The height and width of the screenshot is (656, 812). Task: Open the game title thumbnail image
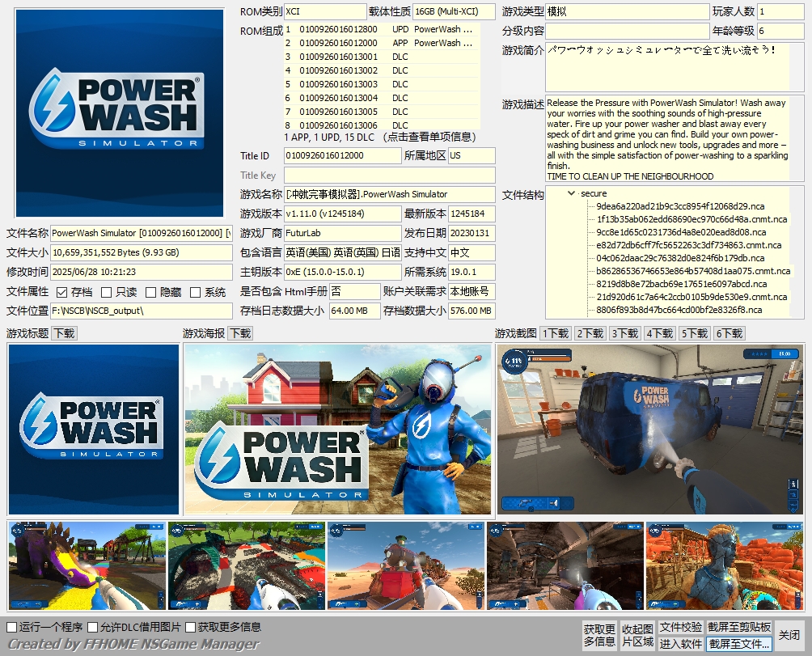[94, 430]
